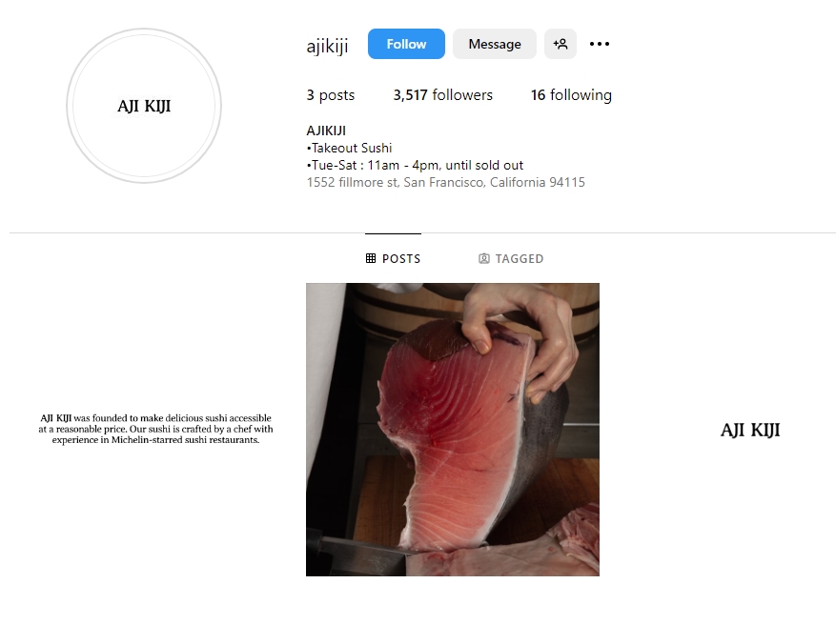The width and height of the screenshot is (836, 644).
Task: Open the three-dot options menu
Action: (x=600, y=44)
